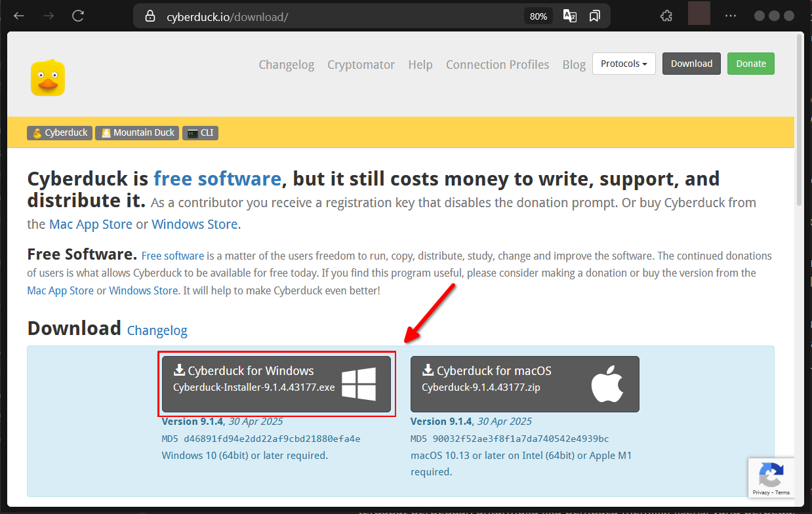Open the Blog navigation item
812x514 pixels.
click(574, 64)
